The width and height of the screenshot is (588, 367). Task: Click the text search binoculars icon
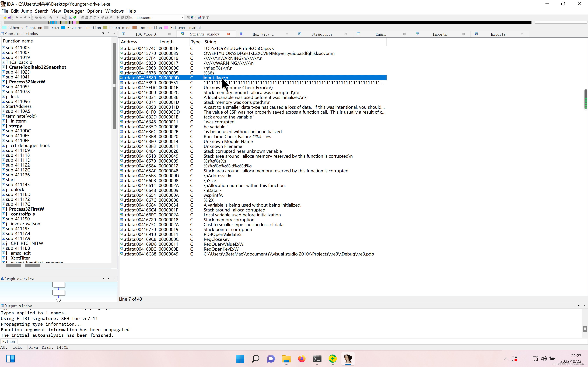click(x=41, y=17)
